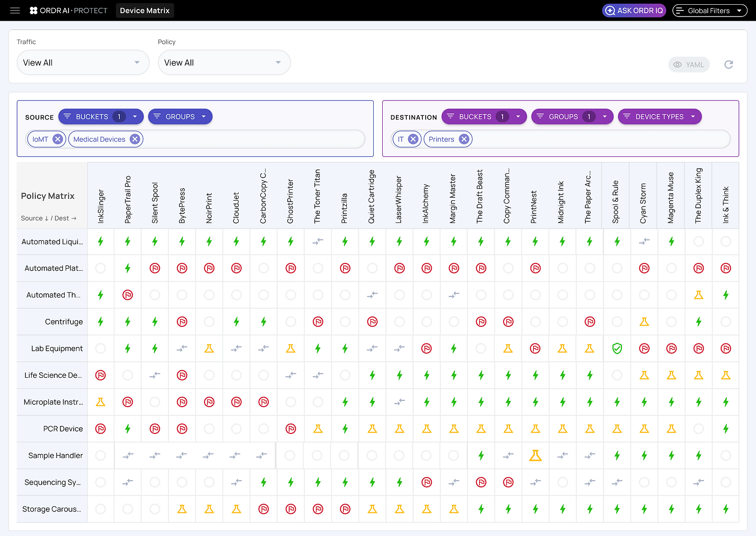Open the hamburger navigation menu
The image size is (756, 536).
pos(15,10)
